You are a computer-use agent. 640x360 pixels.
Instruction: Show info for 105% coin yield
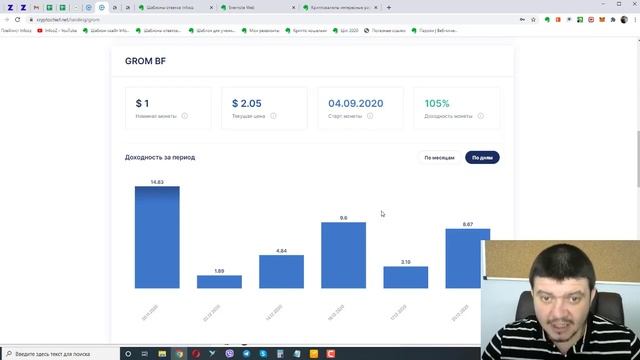tap(480, 116)
